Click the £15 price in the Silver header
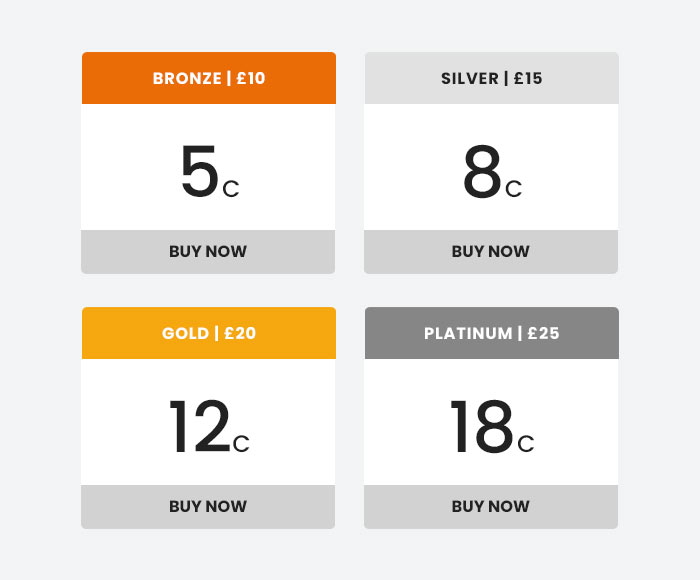The image size is (700, 580). (x=528, y=78)
